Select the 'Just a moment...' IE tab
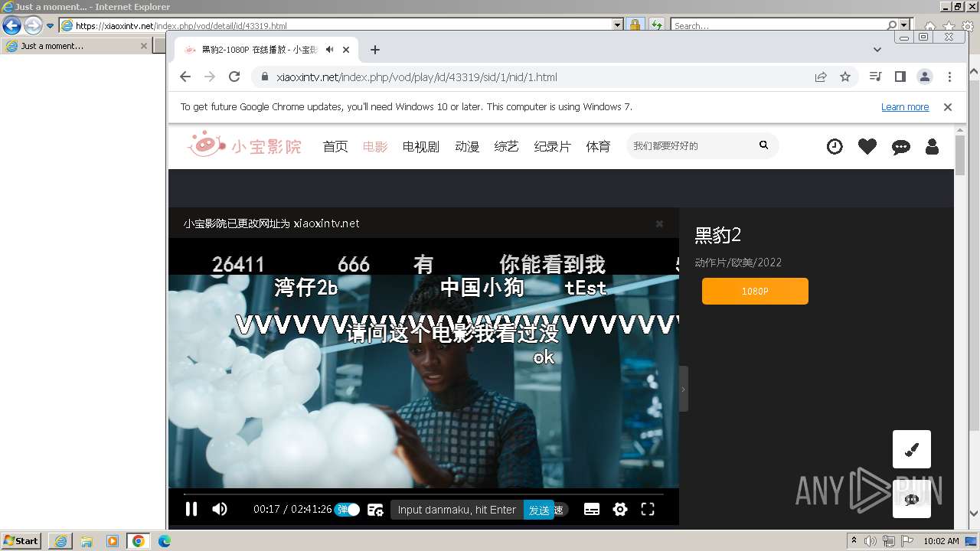Image resolution: width=980 pixels, height=551 pixels. 76,46
